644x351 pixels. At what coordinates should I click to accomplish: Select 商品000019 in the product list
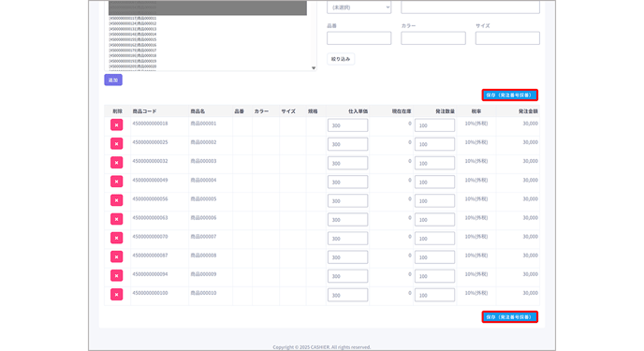tap(133, 61)
